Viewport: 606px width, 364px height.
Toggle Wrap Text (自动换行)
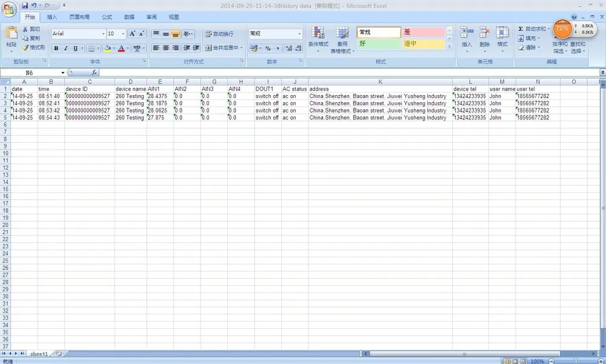click(x=219, y=34)
